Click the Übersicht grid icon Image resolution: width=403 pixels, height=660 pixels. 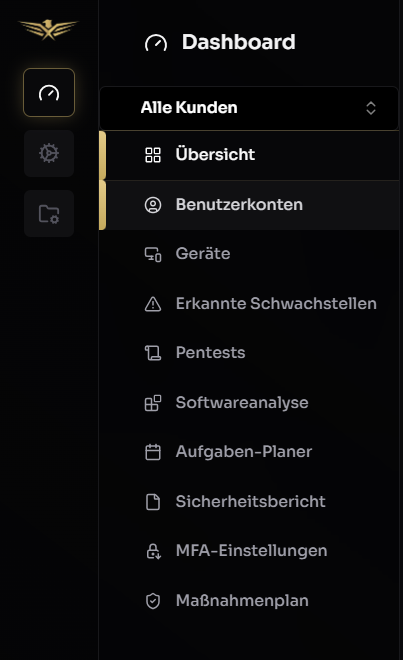tap(153, 155)
